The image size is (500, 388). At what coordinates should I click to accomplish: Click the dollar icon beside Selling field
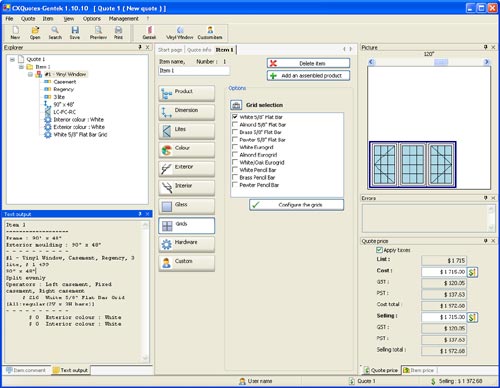[472, 317]
